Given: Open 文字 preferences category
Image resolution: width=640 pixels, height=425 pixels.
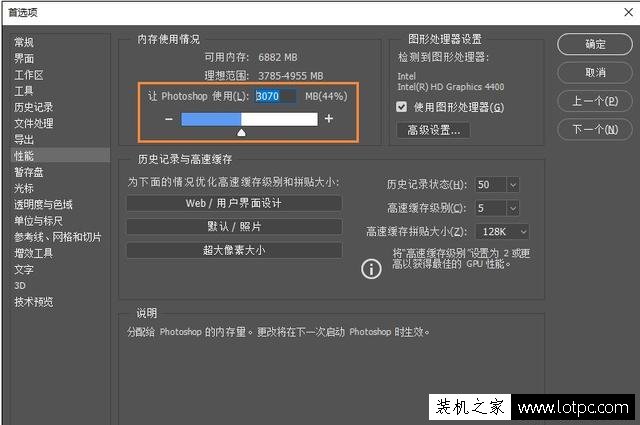Looking at the screenshot, I should pos(24,269).
